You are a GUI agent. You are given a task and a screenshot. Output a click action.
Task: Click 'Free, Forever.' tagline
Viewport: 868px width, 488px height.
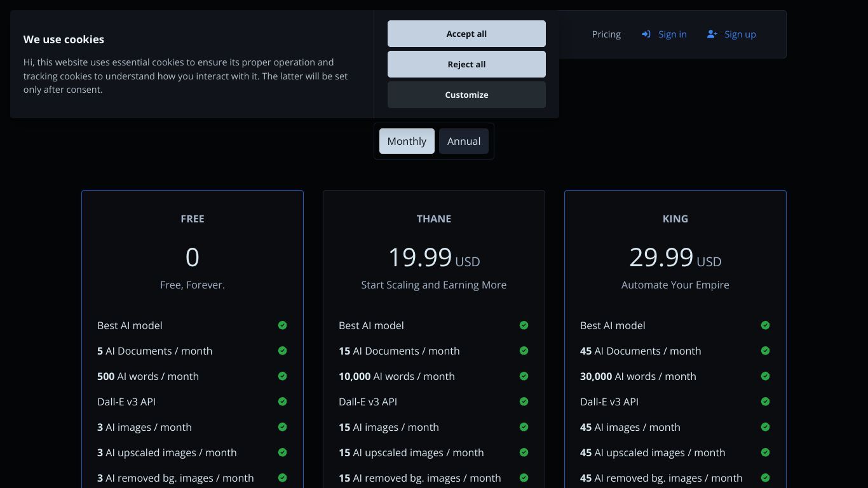click(193, 285)
